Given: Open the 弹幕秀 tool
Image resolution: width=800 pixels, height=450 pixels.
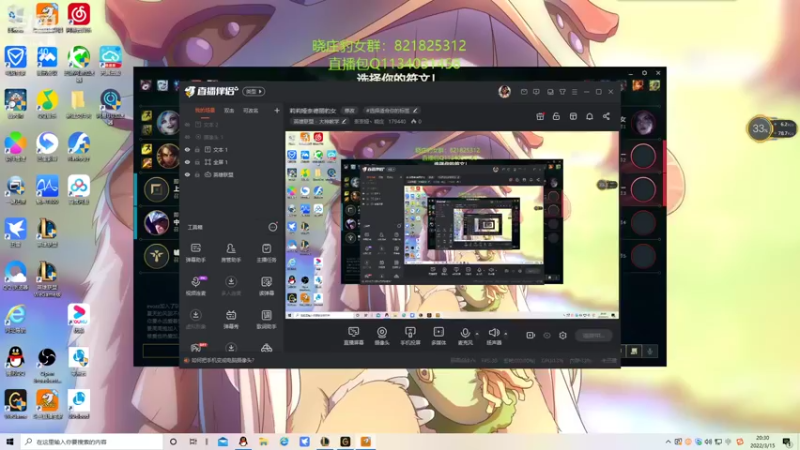Looking at the screenshot, I should click(231, 319).
